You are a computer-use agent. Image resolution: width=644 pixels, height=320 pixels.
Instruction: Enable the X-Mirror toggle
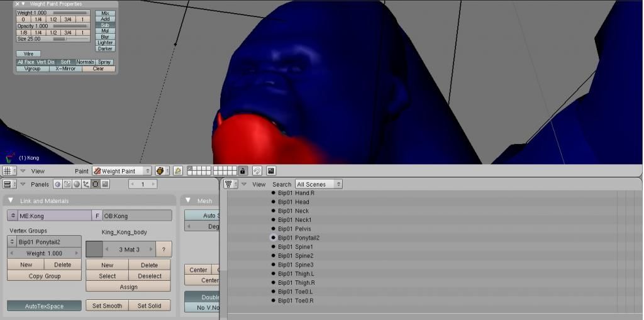point(65,69)
